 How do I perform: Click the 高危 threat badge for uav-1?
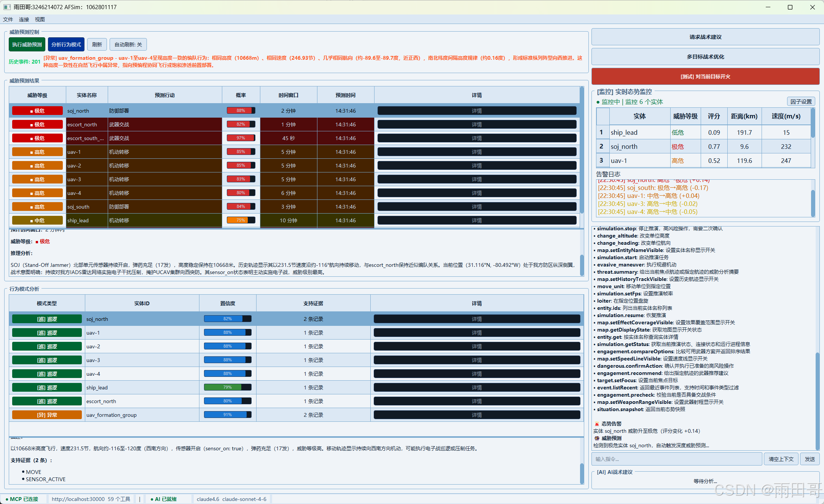click(37, 152)
